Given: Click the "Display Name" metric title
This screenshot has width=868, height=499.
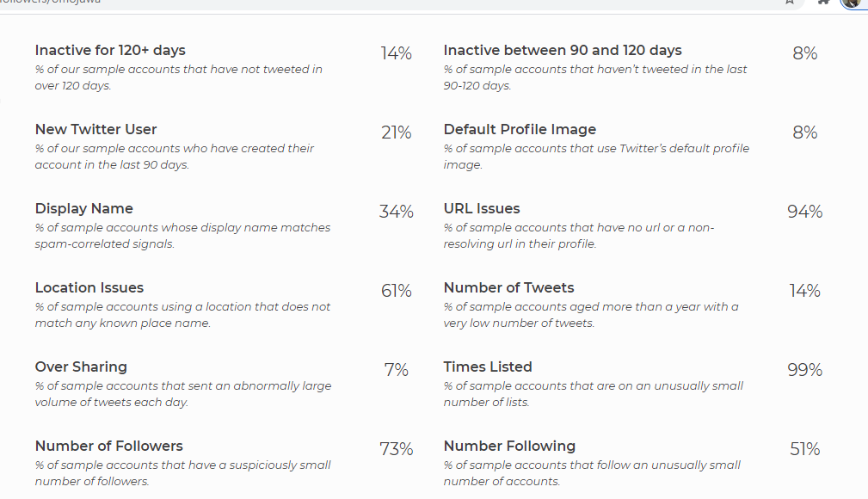Looking at the screenshot, I should (83, 209).
